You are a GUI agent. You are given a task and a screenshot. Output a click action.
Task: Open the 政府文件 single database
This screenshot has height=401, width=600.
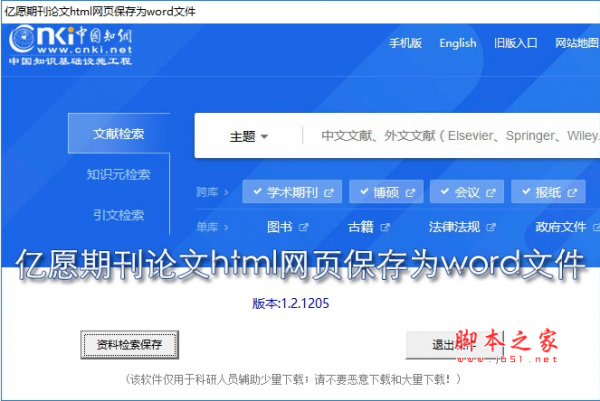561,227
